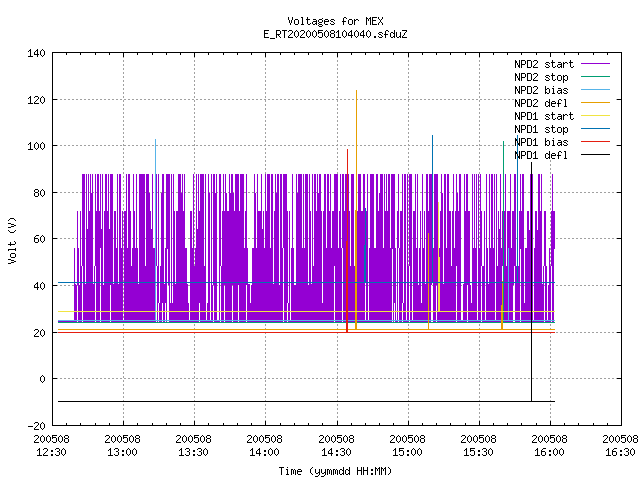
Task: Click the 'NPD1 start' legend label
Action: 544,116
